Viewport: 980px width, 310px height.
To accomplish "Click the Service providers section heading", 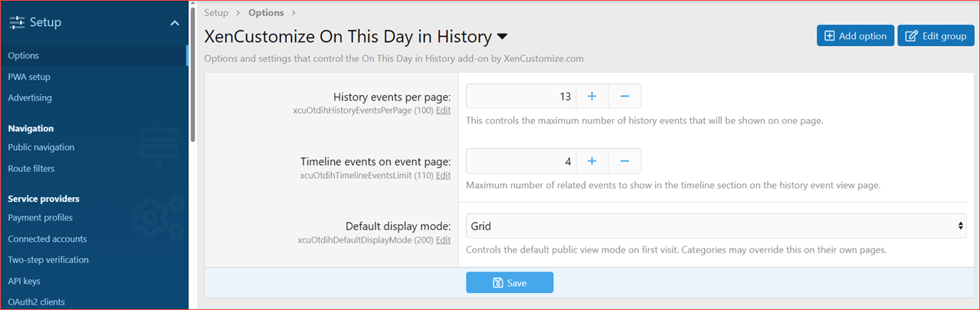I will tap(44, 199).
